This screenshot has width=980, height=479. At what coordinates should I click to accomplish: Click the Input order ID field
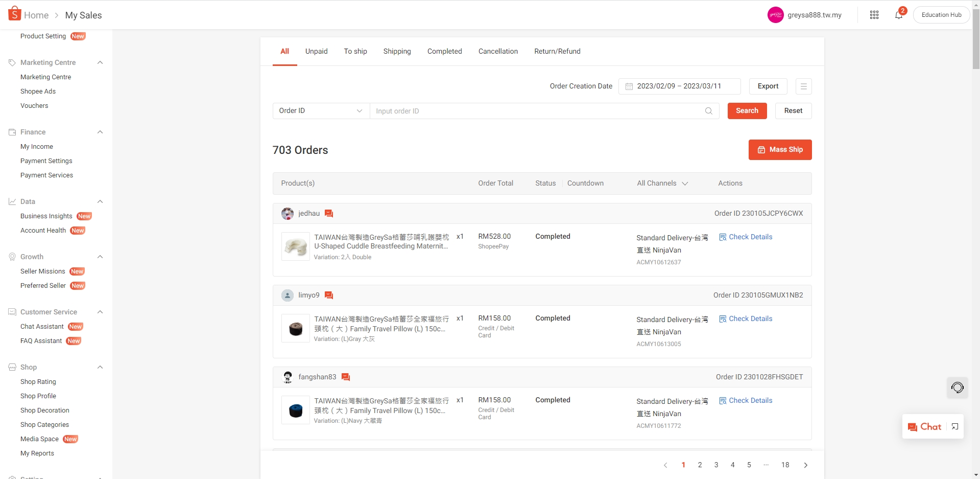click(x=536, y=111)
